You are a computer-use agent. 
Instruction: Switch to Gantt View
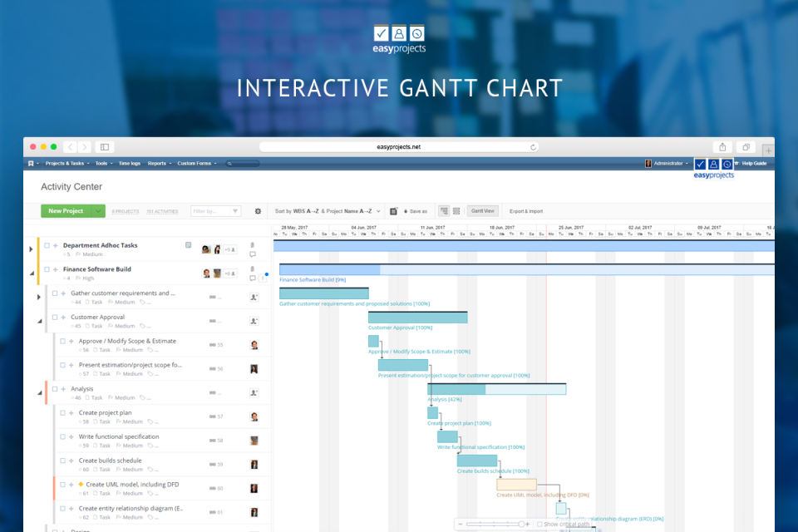(482, 211)
